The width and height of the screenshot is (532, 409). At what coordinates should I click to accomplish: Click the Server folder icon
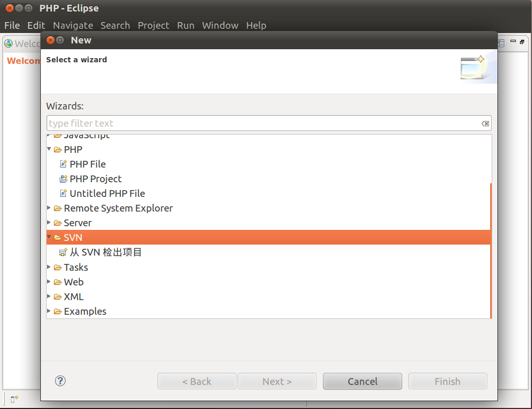pos(58,223)
